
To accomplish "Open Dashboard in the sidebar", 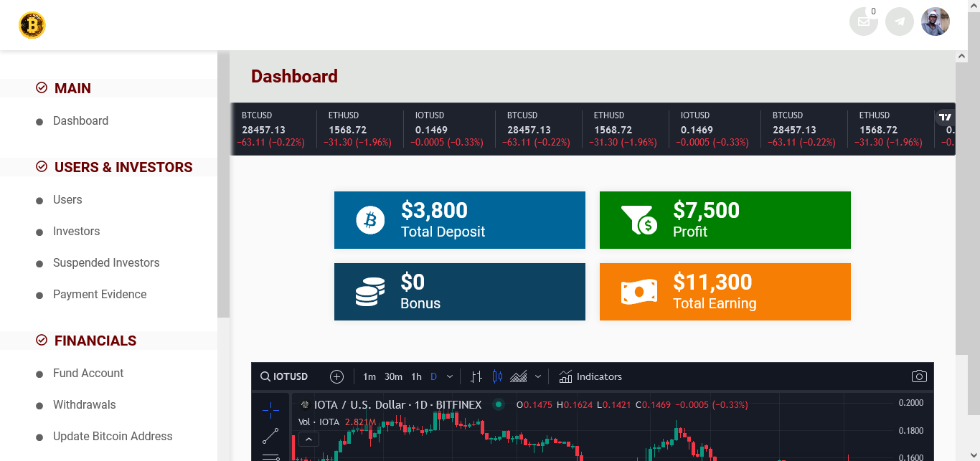I will click(80, 121).
